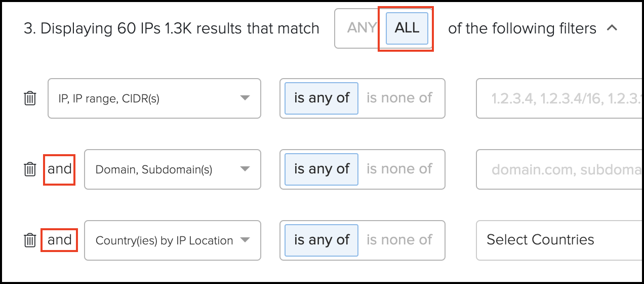Click 'and' operator before Country filter

point(59,240)
